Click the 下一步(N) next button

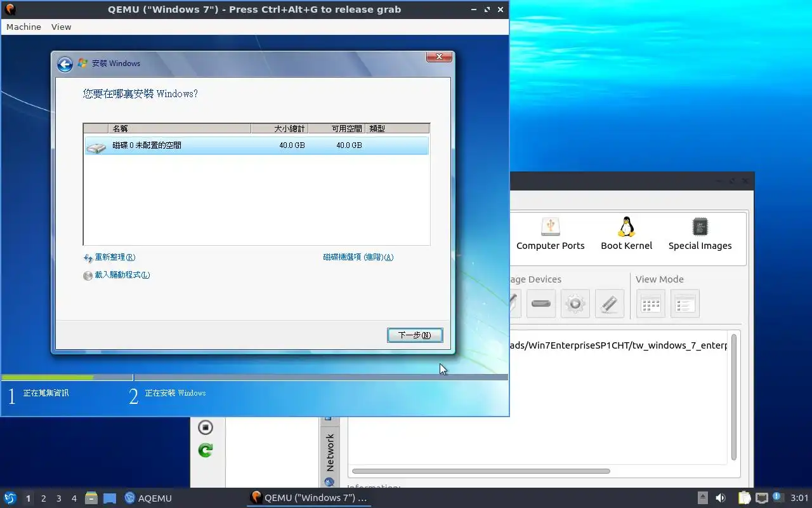click(415, 335)
